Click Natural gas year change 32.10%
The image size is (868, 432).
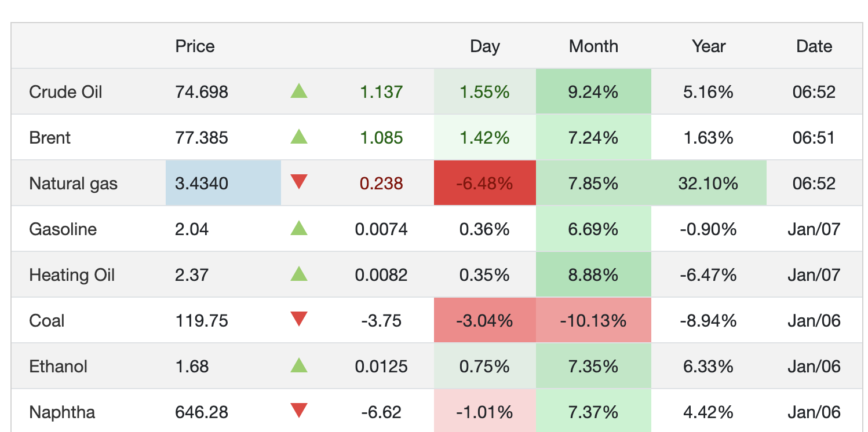coord(708,184)
